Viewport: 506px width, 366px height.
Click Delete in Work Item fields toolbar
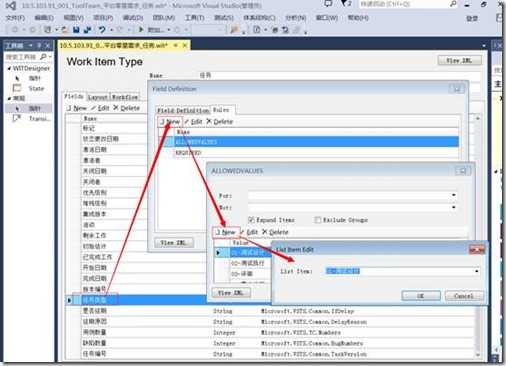tap(126, 108)
